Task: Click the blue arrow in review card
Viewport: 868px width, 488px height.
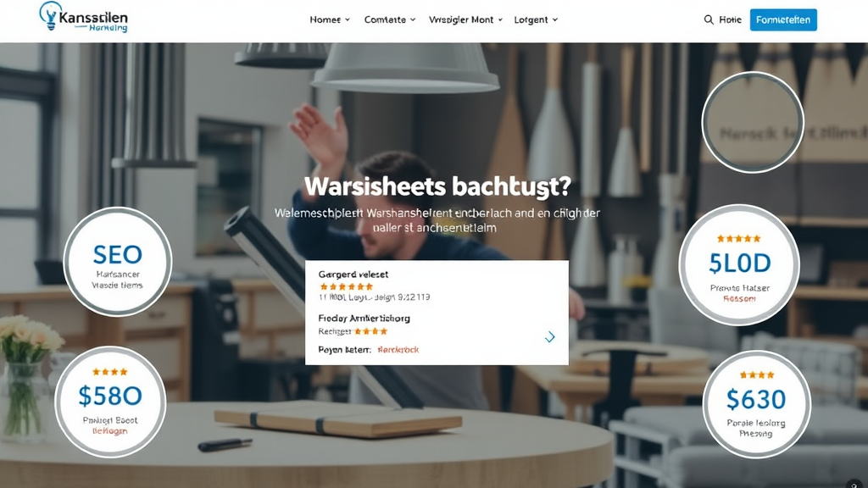Action: tap(549, 337)
